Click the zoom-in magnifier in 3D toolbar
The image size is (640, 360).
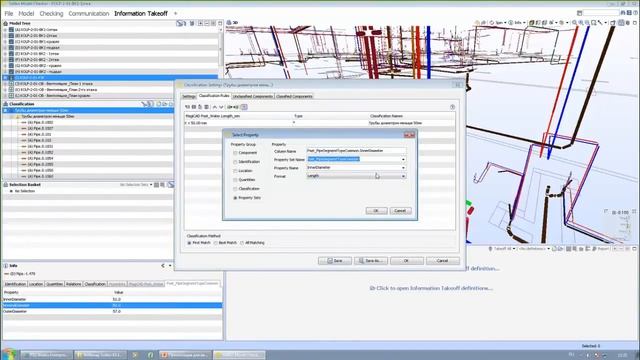click(581, 23)
